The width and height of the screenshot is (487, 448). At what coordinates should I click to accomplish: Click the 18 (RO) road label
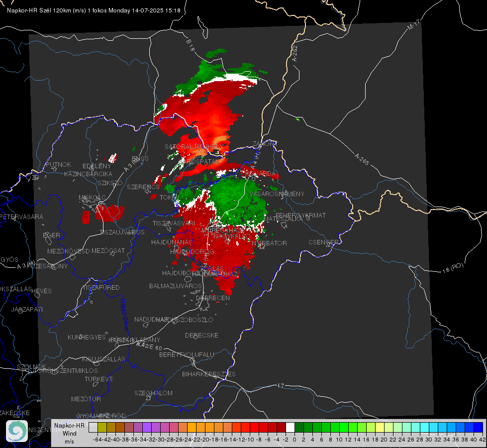453,268
